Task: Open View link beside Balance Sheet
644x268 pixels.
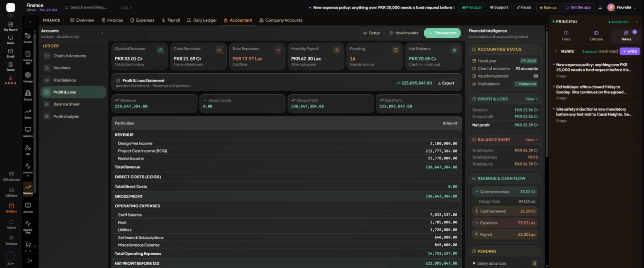Action: pyautogui.click(x=531, y=140)
